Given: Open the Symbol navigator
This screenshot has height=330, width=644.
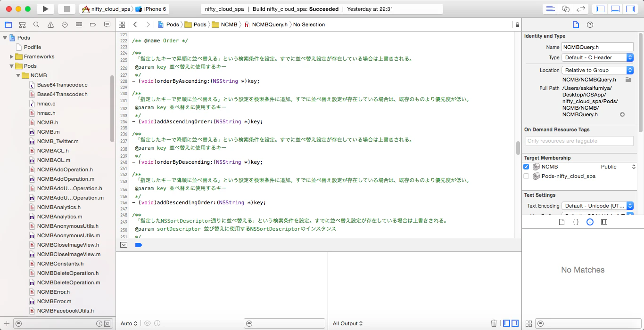Looking at the screenshot, I should [22, 24].
